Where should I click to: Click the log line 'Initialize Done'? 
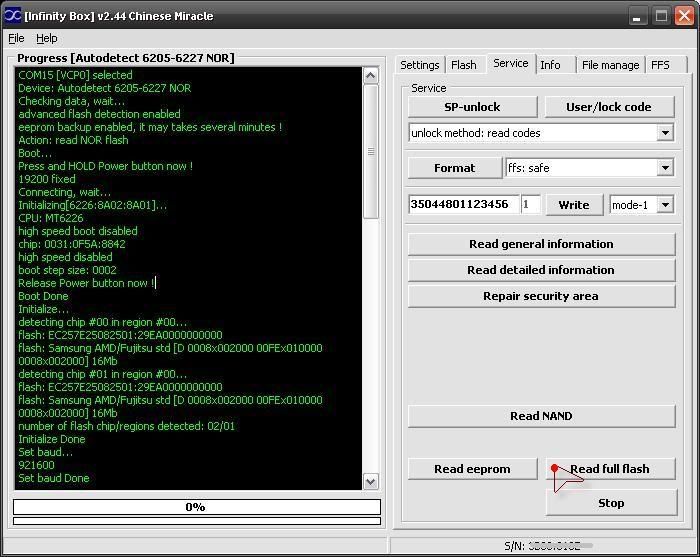[x=52, y=439]
